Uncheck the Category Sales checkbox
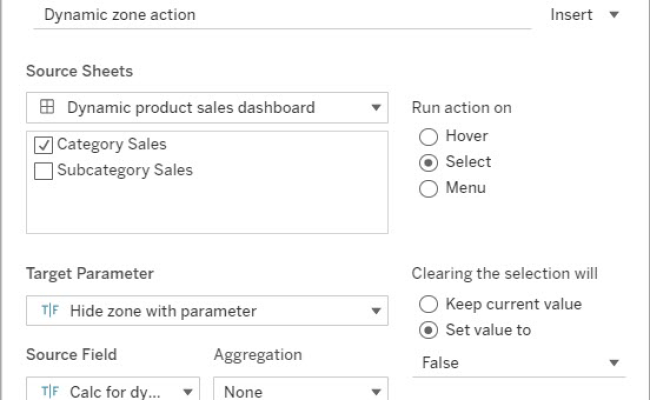This screenshot has height=400, width=650. point(44,145)
